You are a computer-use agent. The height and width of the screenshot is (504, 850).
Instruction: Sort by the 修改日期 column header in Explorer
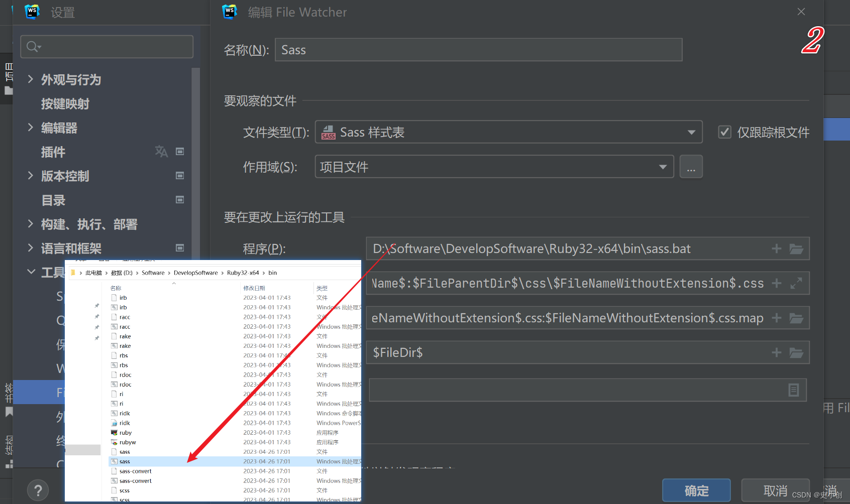pyautogui.click(x=254, y=288)
